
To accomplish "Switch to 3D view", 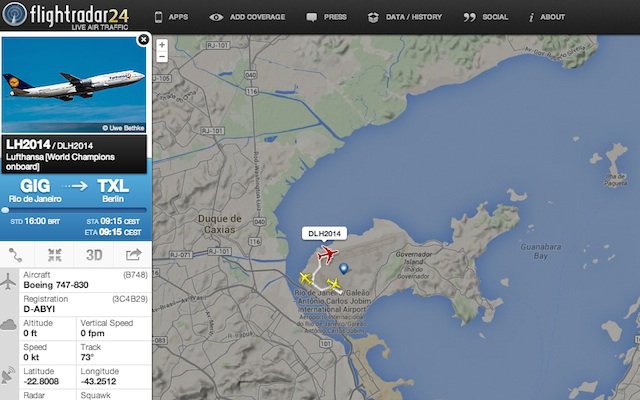I will [94, 255].
